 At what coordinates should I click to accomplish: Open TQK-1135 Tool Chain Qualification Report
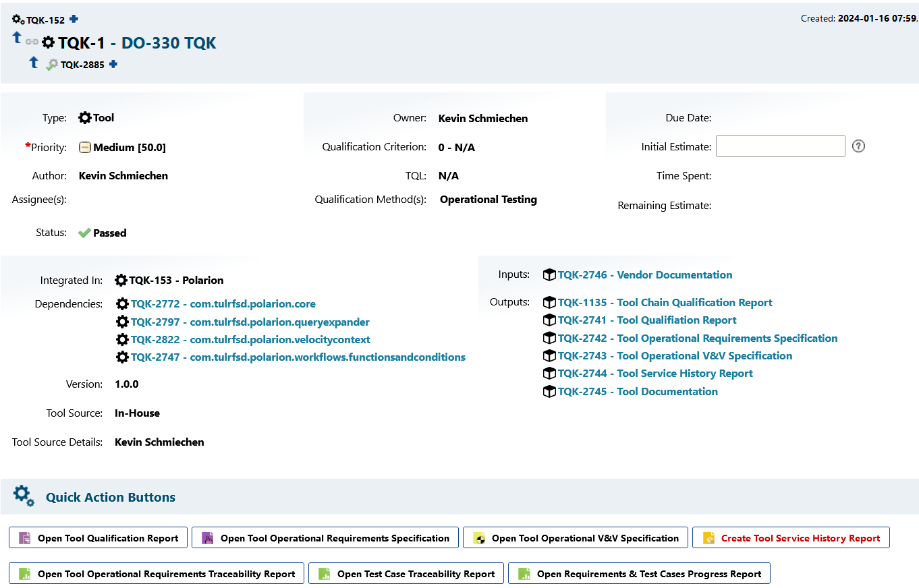665,302
